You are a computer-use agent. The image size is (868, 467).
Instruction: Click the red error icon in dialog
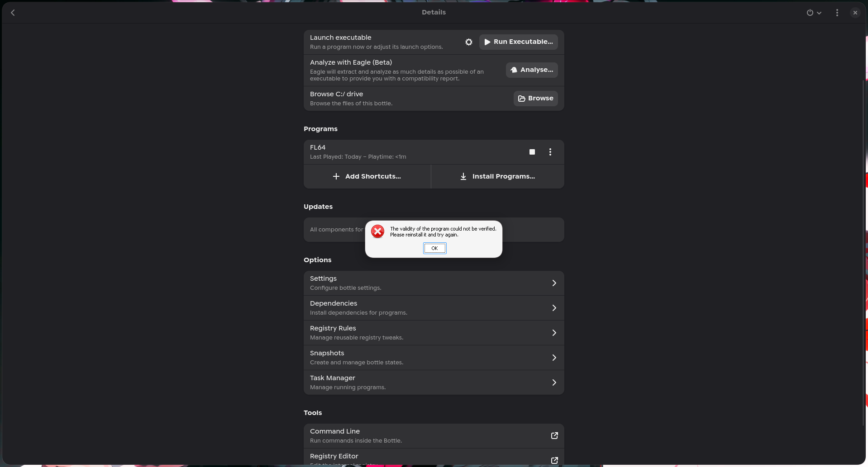tap(377, 231)
